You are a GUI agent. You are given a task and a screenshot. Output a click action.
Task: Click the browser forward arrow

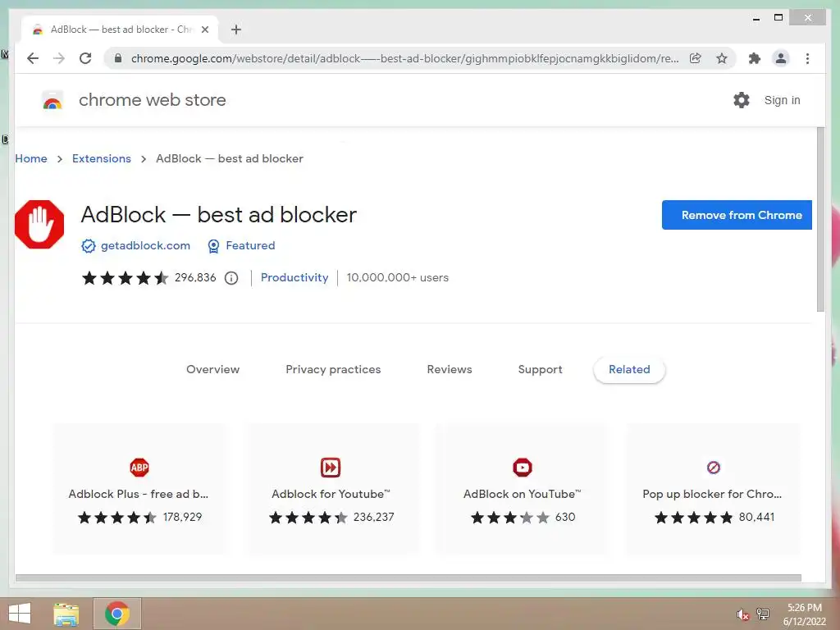(x=59, y=58)
